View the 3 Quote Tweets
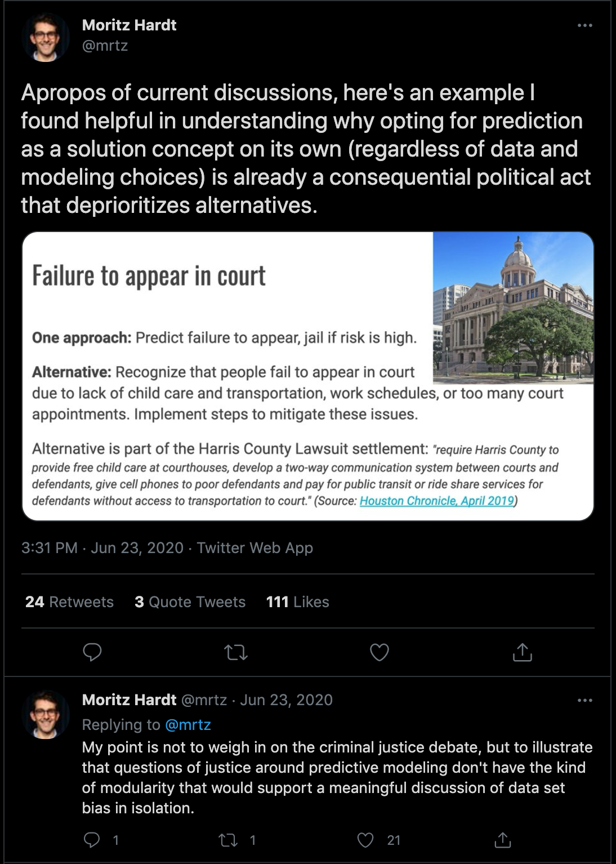The width and height of the screenshot is (616, 864). (x=190, y=602)
